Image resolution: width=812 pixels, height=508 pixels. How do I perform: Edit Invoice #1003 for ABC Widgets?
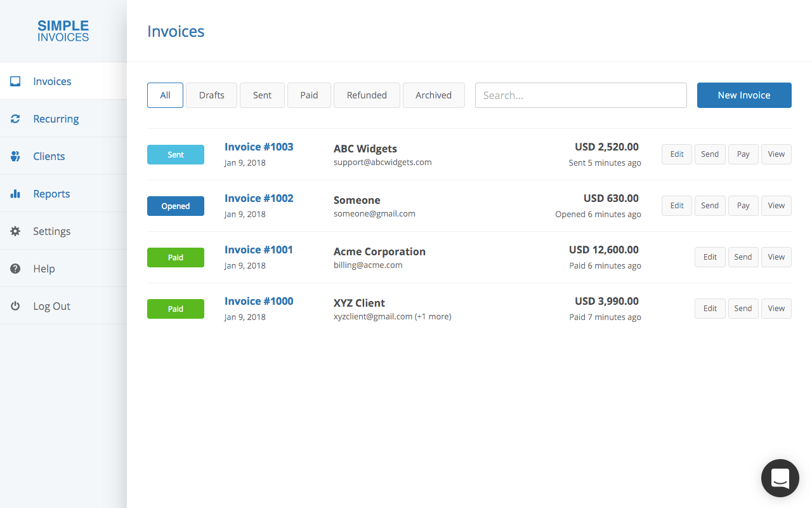[676, 154]
